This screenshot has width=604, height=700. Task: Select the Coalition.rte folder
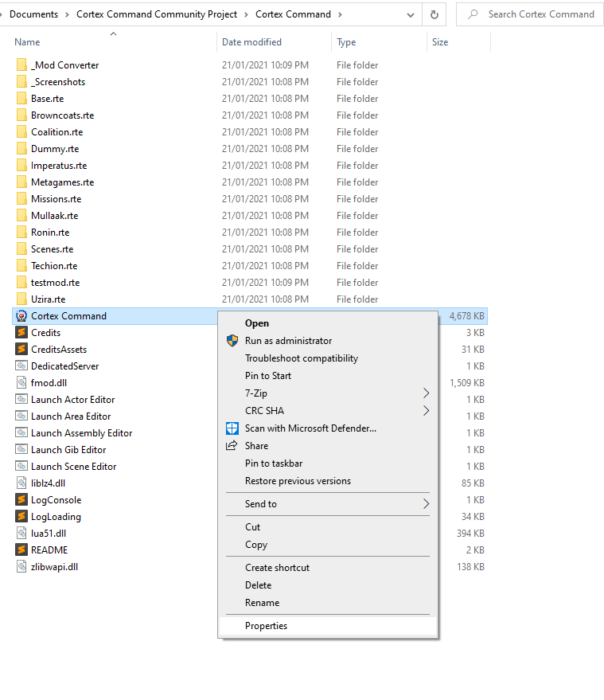click(x=57, y=132)
